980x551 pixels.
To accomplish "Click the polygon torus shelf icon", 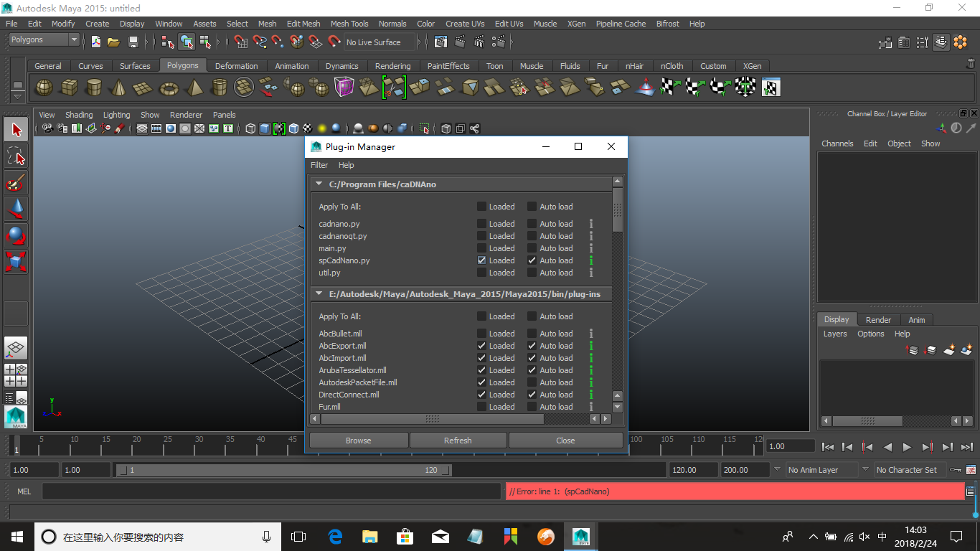I will point(169,88).
